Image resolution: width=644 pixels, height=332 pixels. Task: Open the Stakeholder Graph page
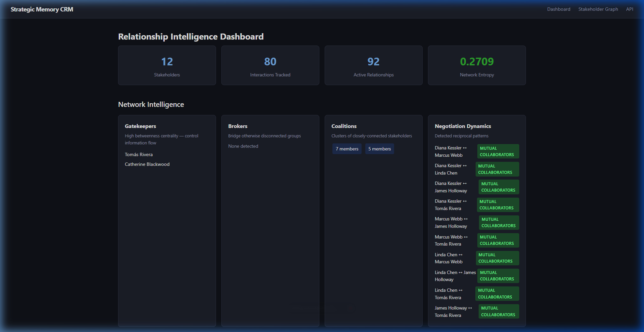pyautogui.click(x=598, y=9)
